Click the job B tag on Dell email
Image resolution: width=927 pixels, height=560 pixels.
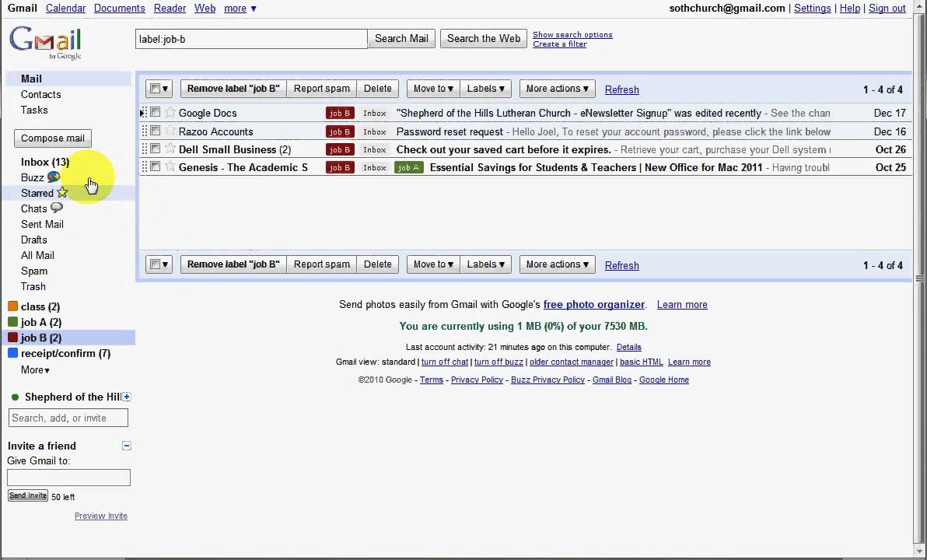tap(340, 149)
